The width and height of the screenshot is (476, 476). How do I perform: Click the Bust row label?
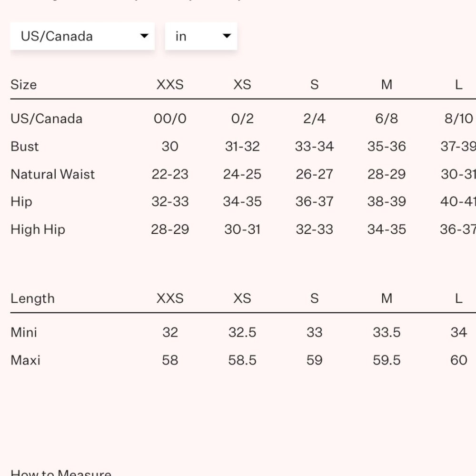click(25, 147)
